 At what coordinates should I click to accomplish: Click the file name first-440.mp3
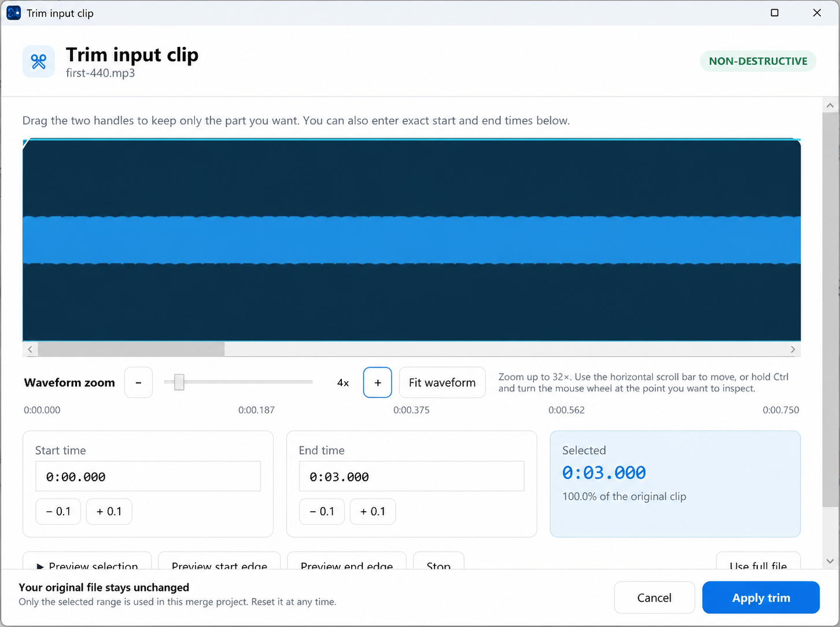(x=101, y=73)
